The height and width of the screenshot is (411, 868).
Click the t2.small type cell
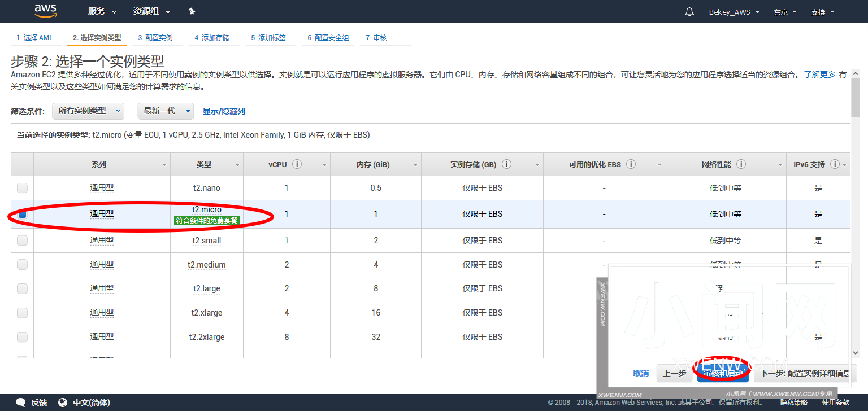[x=207, y=241]
